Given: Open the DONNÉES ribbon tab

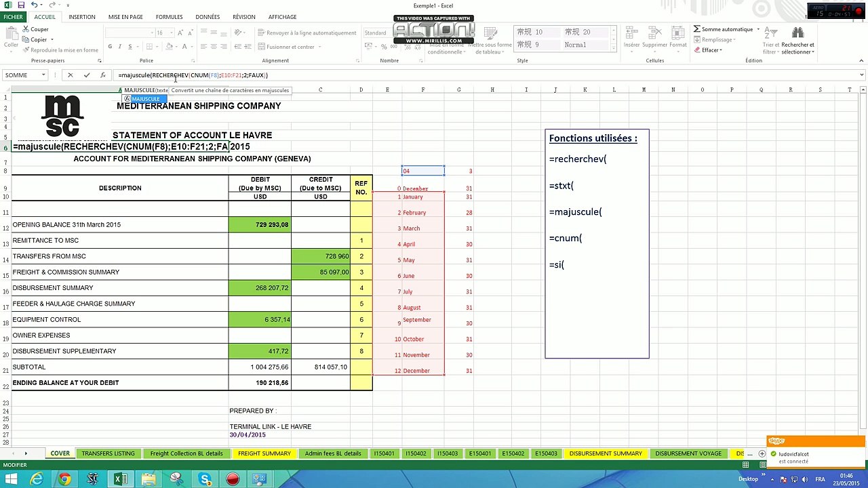Looking at the screenshot, I should (208, 17).
